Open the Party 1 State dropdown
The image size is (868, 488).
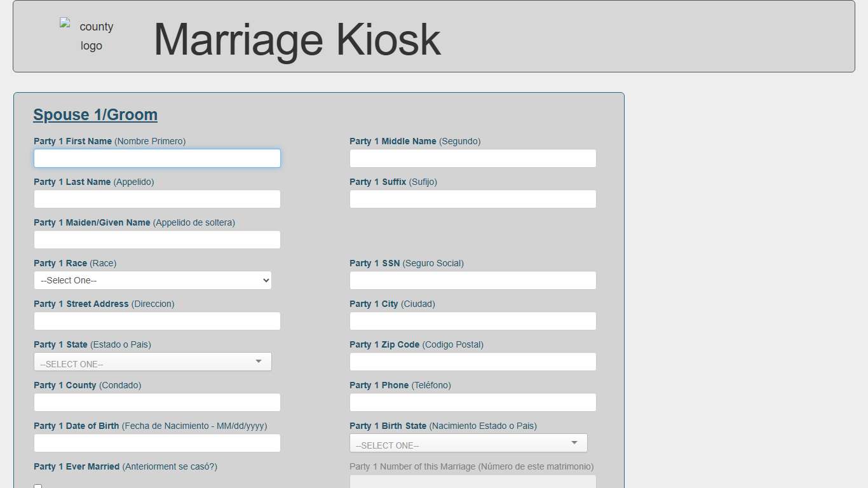click(x=153, y=361)
